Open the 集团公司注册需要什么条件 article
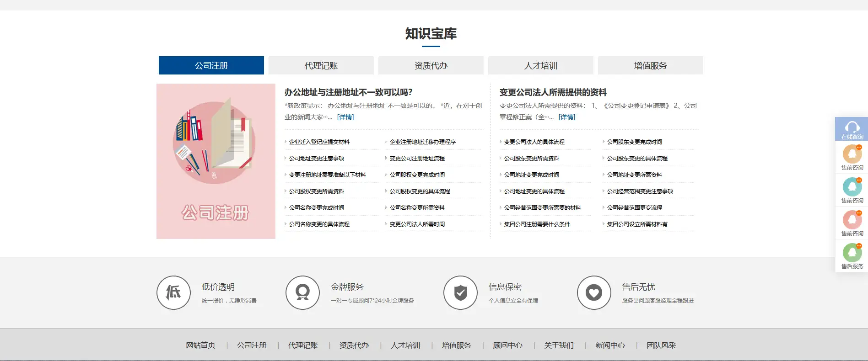This screenshot has height=361, width=868. [x=537, y=224]
